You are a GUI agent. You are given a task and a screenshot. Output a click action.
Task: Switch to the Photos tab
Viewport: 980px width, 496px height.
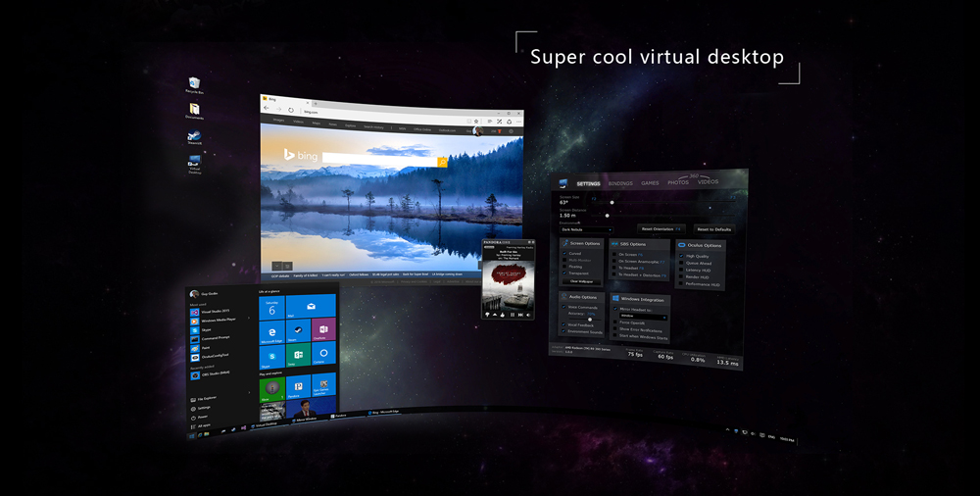tap(677, 182)
